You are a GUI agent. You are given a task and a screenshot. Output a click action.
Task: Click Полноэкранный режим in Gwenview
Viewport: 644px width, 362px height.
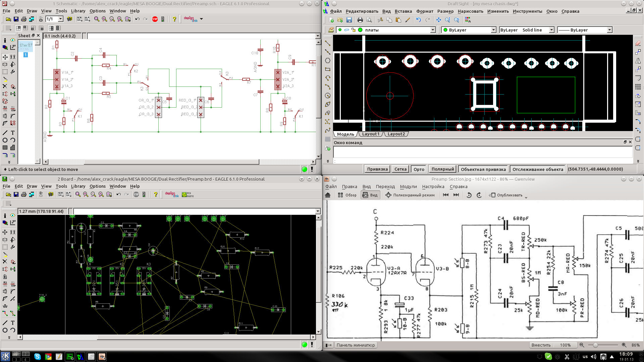[x=410, y=195]
